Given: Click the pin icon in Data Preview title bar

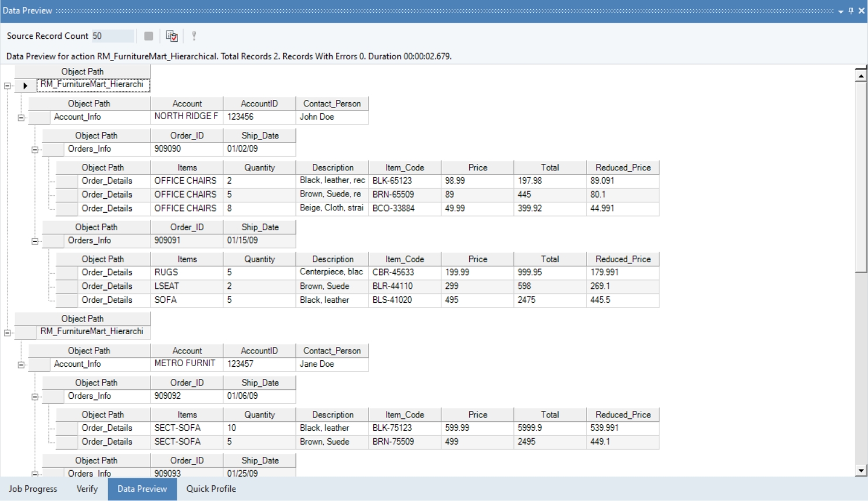Looking at the screenshot, I should 851,10.
